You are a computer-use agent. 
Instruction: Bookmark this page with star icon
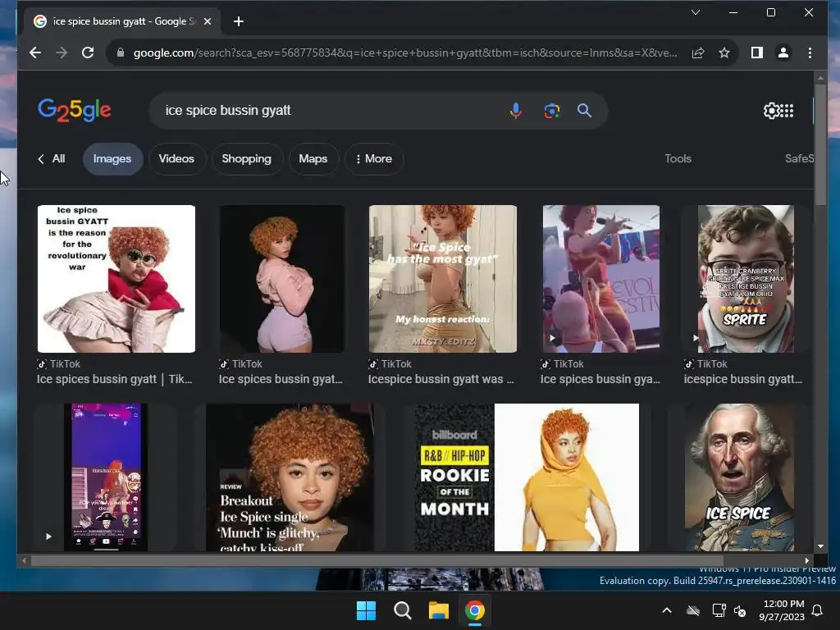click(724, 52)
